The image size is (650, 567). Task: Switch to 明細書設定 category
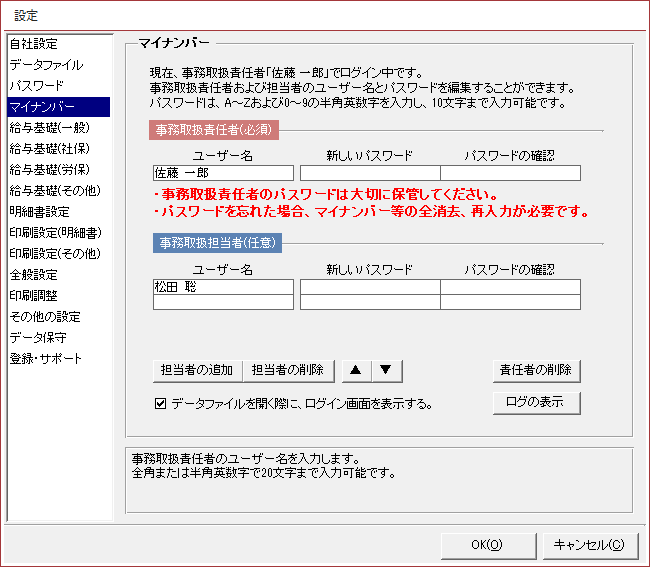pyautogui.click(x=39, y=212)
